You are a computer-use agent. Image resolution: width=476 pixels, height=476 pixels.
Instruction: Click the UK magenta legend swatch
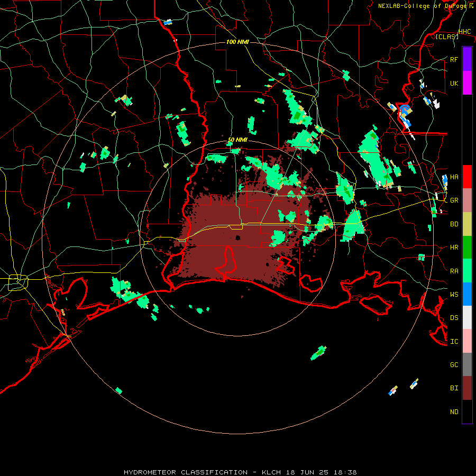tap(467, 83)
